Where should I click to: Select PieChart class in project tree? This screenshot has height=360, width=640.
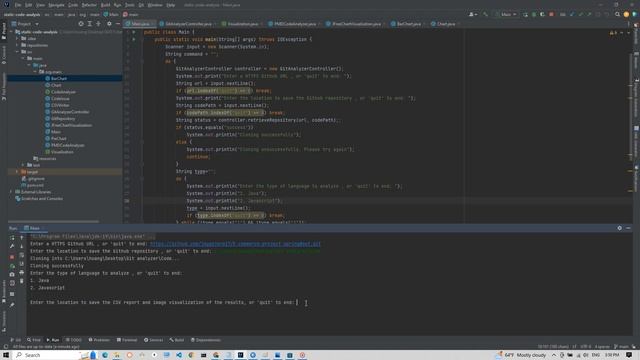click(x=58, y=138)
